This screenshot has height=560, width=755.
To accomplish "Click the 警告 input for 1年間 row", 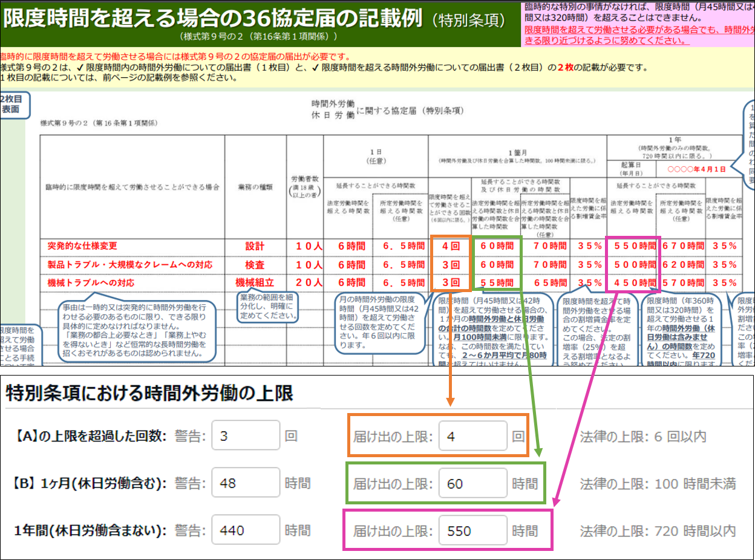I will coord(245,530).
